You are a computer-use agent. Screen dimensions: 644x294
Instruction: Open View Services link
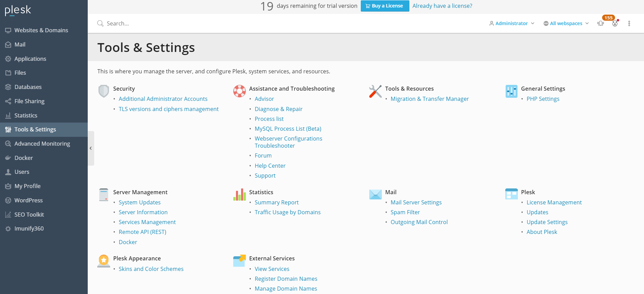point(272,269)
